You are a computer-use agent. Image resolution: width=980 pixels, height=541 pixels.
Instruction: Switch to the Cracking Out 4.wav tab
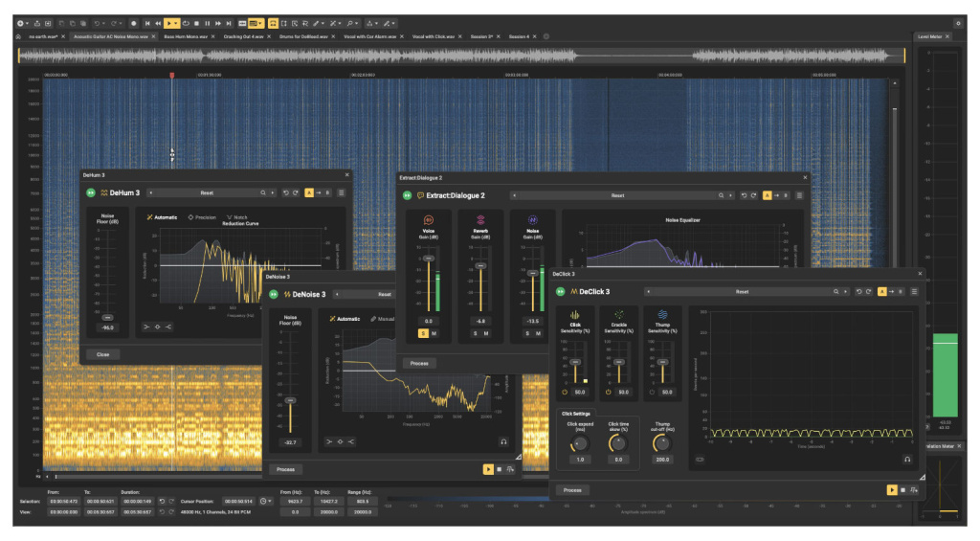click(x=244, y=36)
